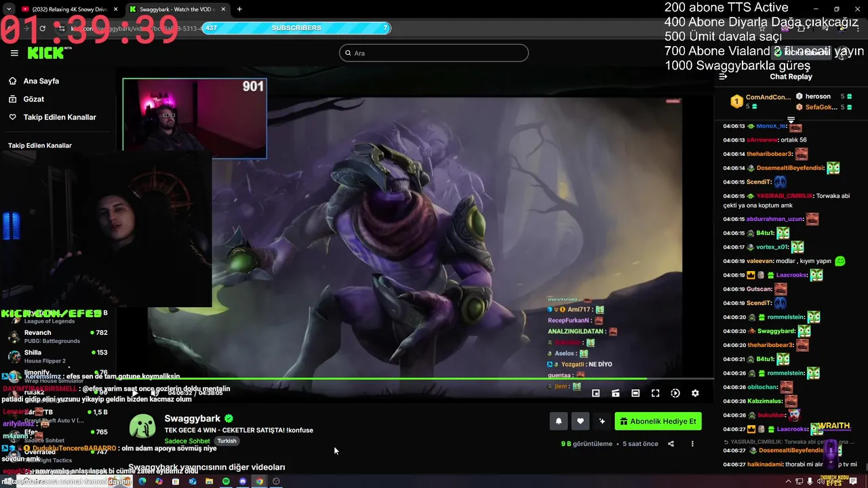Click username abdurrahman_uzun in chat
The image size is (868, 488).
point(774,219)
